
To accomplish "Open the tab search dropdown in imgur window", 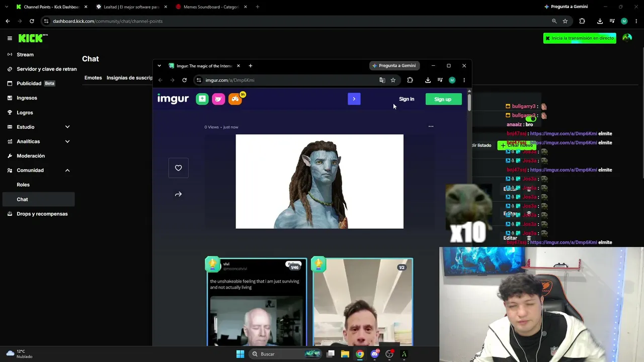I will (x=159, y=66).
